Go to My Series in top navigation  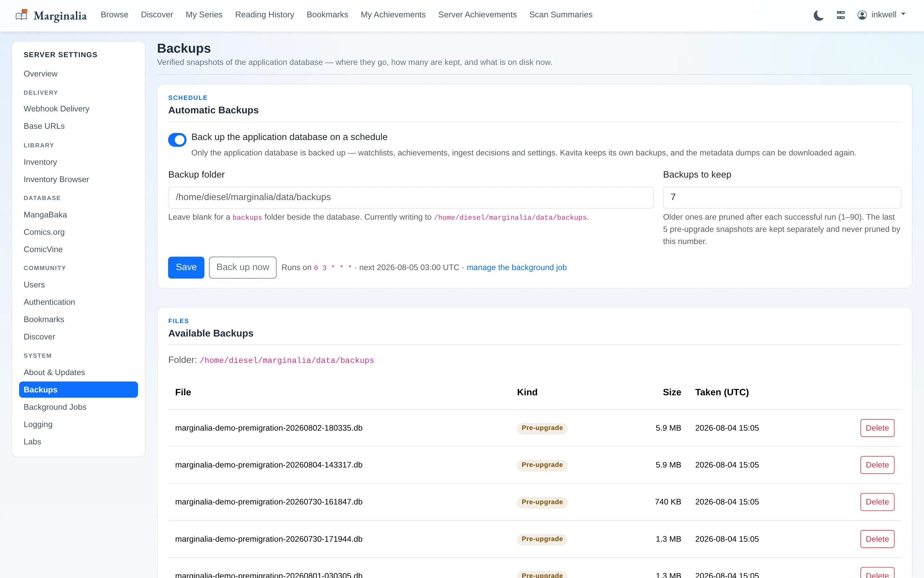point(204,14)
